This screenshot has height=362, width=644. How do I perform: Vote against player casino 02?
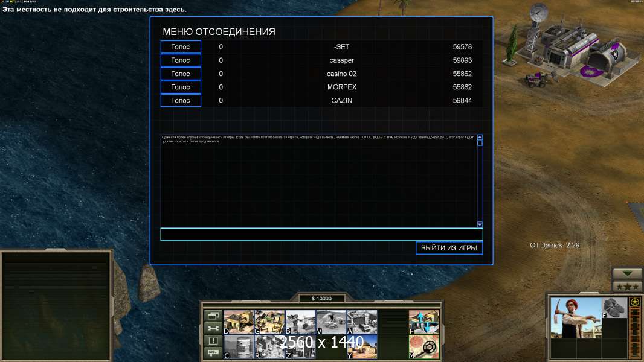181,74
